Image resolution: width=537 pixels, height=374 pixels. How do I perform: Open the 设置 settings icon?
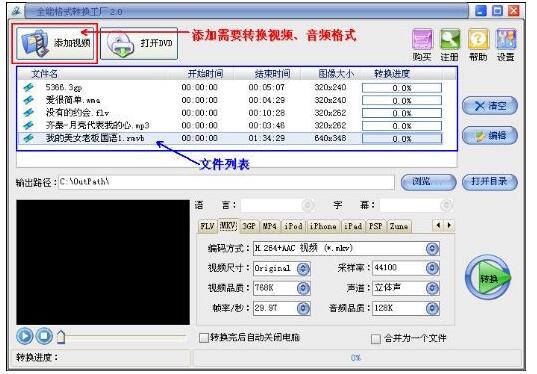(505, 45)
